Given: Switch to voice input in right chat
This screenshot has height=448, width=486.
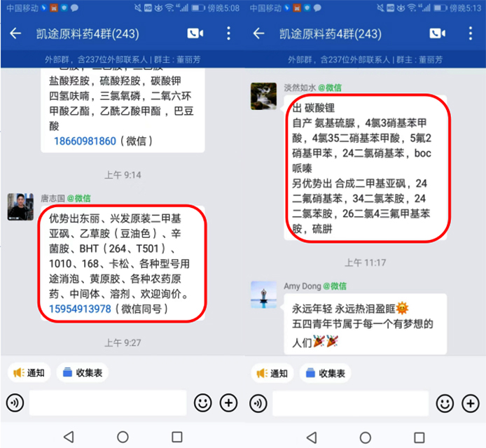Looking at the screenshot, I should point(258,403).
